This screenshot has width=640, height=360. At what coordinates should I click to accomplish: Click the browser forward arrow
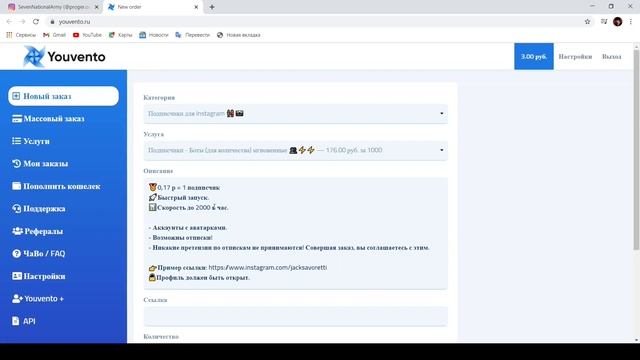click(x=22, y=22)
